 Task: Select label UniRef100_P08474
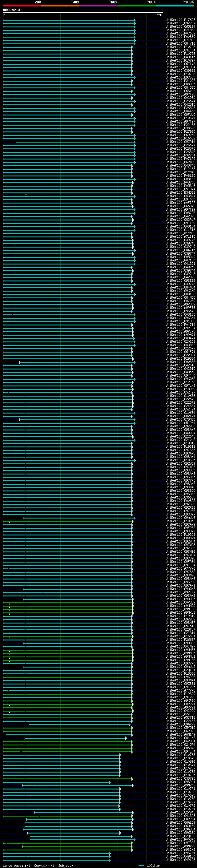click(180, 338)
